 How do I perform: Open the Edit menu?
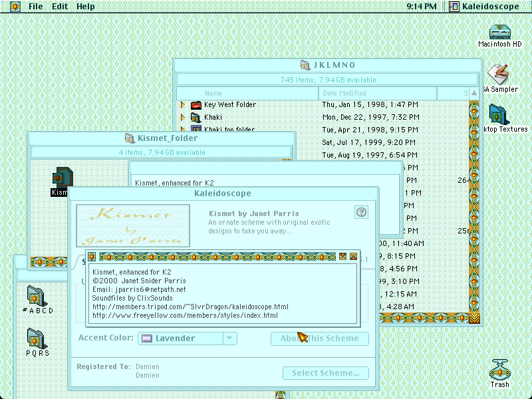(60, 7)
